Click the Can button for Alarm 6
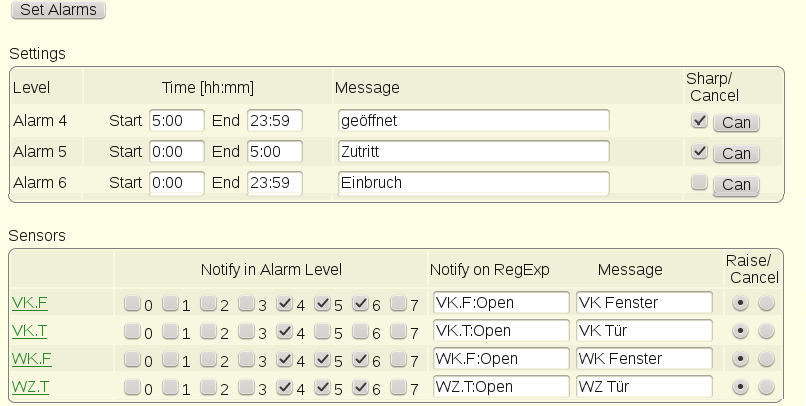Image resolution: width=806 pixels, height=406 pixels. pyautogui.click(x=736, y=184)
